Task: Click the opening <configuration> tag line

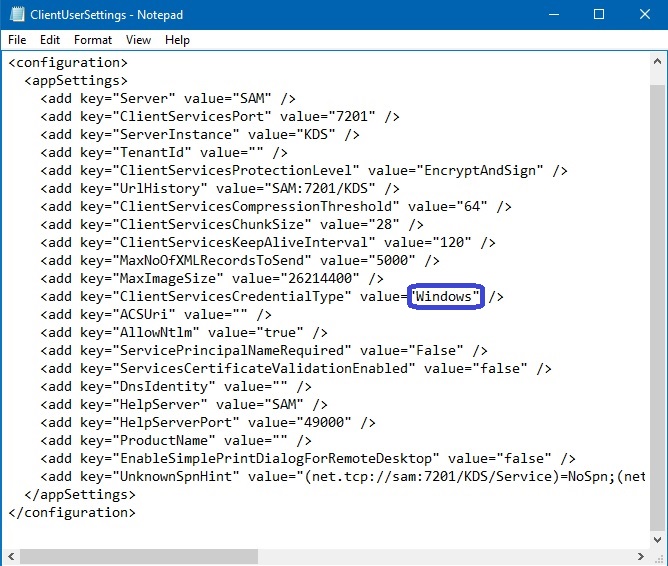Action: pyautogui.click(x=68, y=63)
